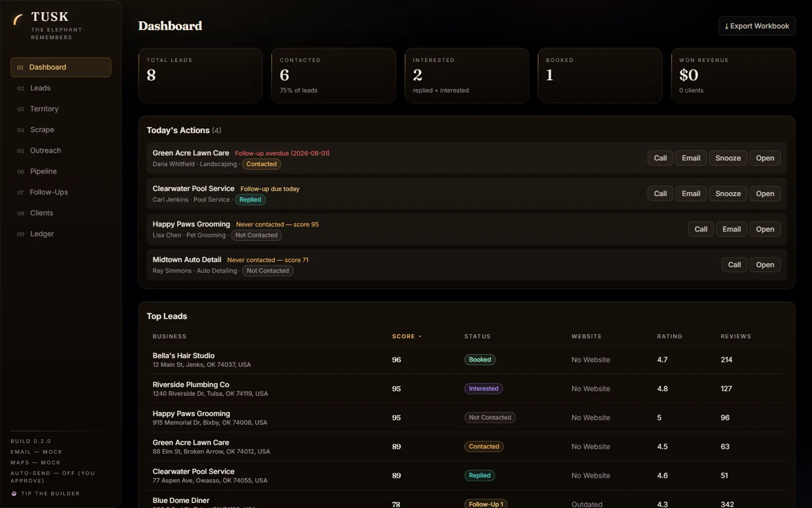Screen dimensions: 812x508
Task: Click the Export Workbook button
Action: click(757, 26)
